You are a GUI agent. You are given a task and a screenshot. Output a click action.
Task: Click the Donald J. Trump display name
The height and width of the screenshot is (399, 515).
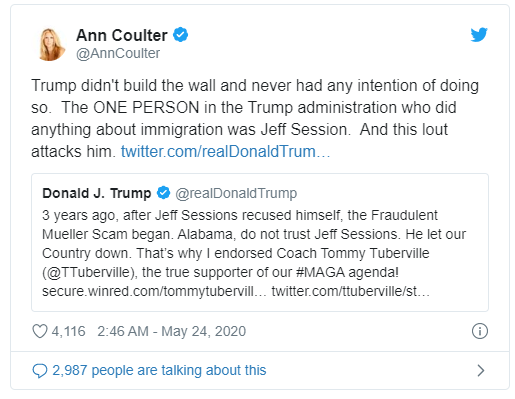coord(97,193)
